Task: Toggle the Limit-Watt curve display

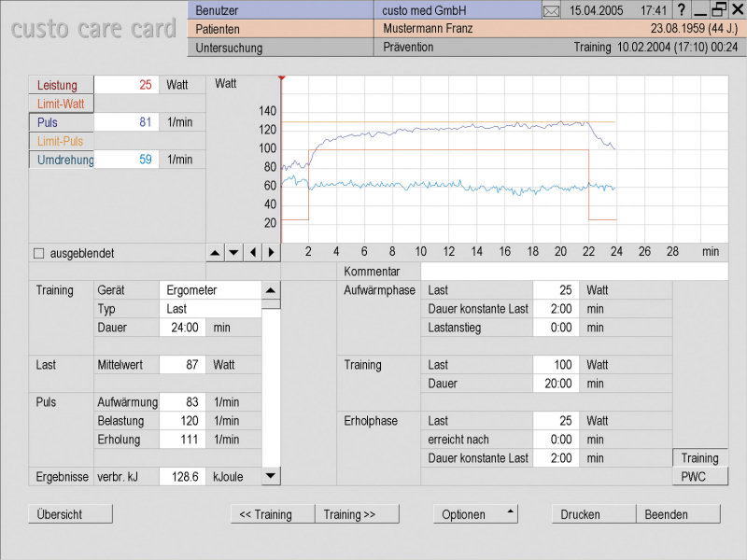Action: (62, 104)
